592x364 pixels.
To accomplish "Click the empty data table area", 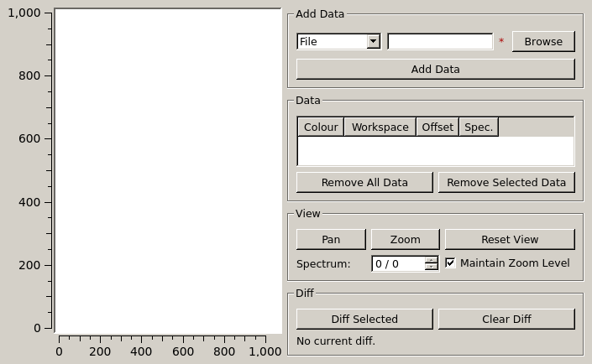I will [435, 151].
